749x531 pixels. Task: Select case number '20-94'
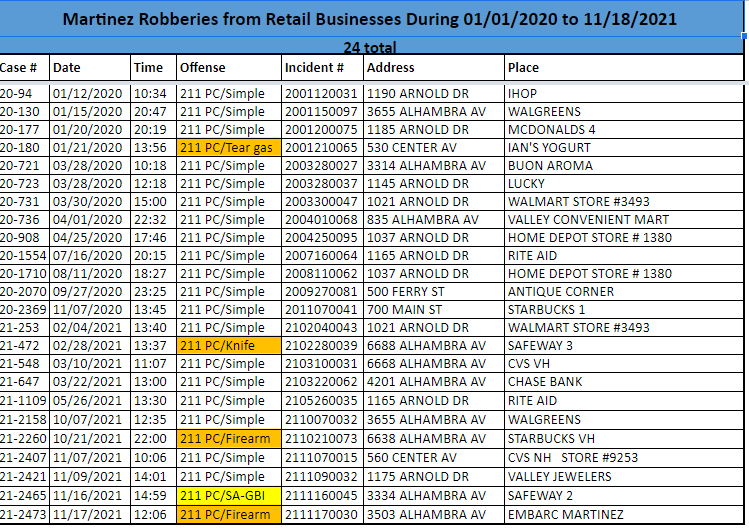(24, 94)
